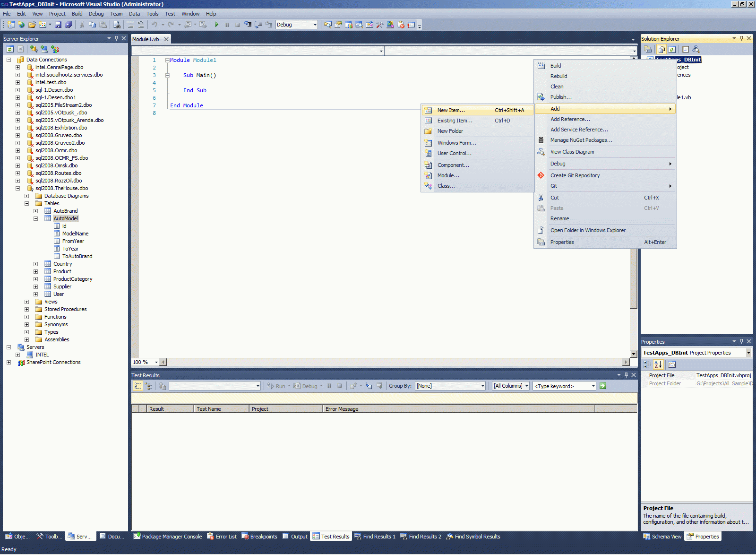Click the Step Into toolbar icon
This screenshot has height=555, width=756.
coord(248,25)
